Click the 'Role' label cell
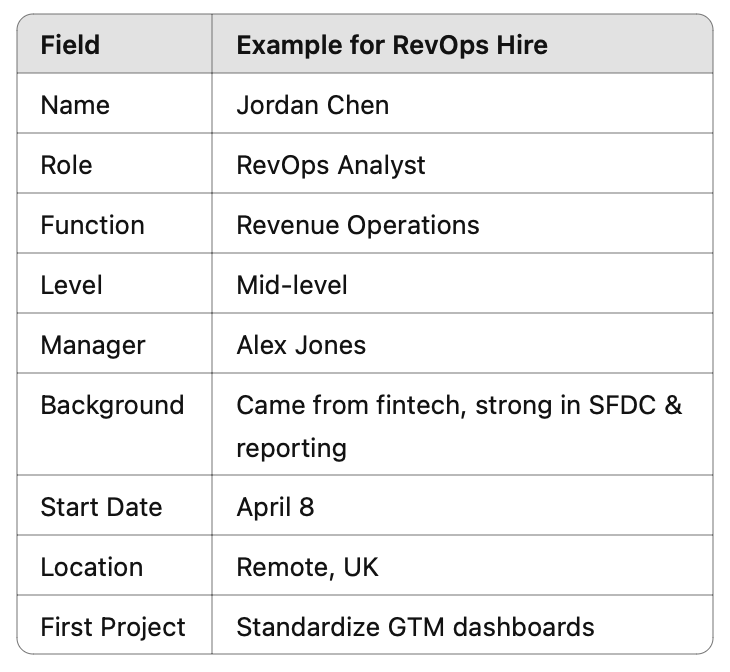 coord(114,163)
